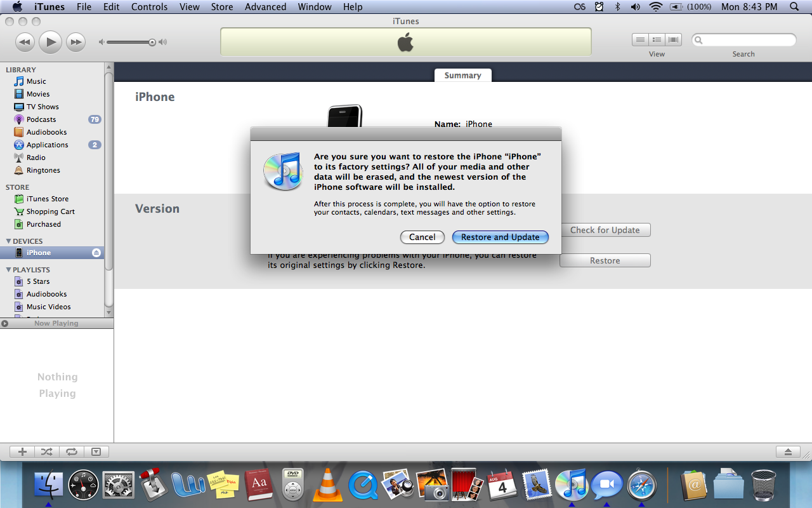Open the Edit menu
This screenshot has height=508, width=812.
coord(112,7)
